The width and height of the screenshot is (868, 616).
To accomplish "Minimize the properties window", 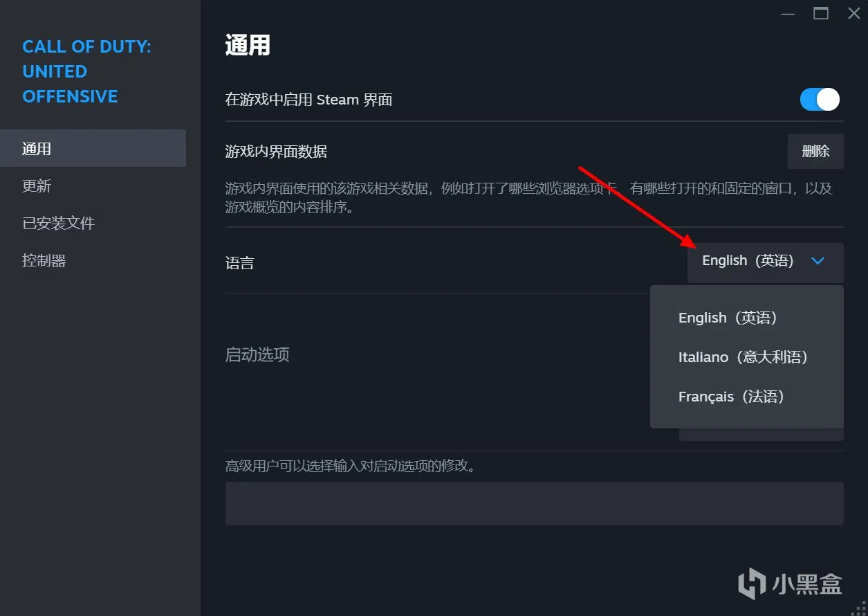I will [x=787, y=13].
